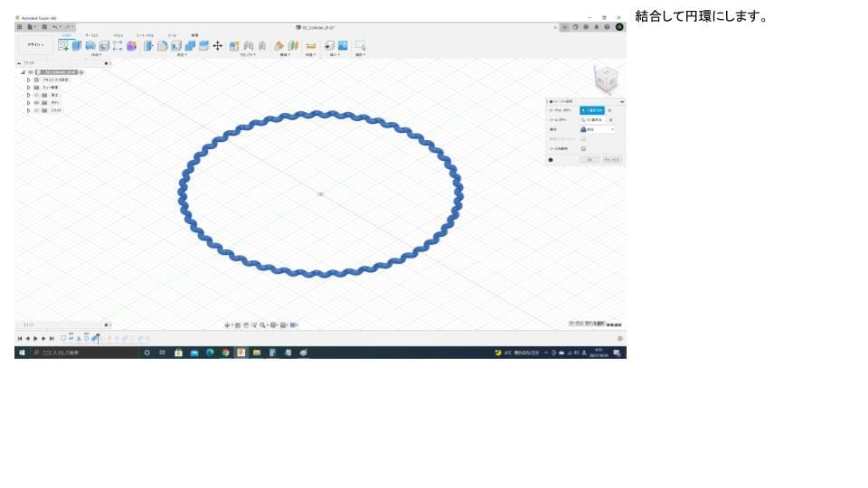Open Microsoft Edge from taskbar

(210, 352)
